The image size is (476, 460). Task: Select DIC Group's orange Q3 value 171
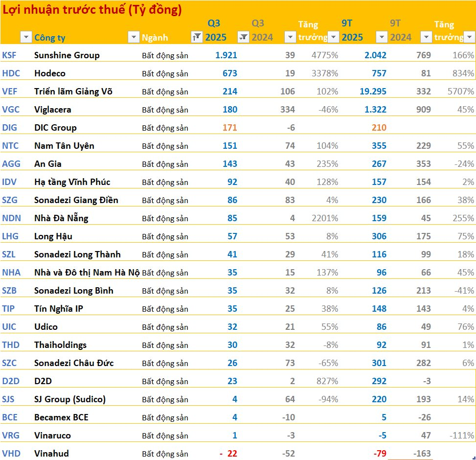point(229,128)
